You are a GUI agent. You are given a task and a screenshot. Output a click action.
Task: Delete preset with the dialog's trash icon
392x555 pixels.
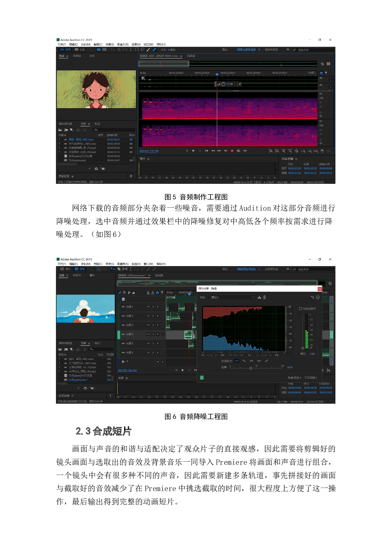coord(265,297)
